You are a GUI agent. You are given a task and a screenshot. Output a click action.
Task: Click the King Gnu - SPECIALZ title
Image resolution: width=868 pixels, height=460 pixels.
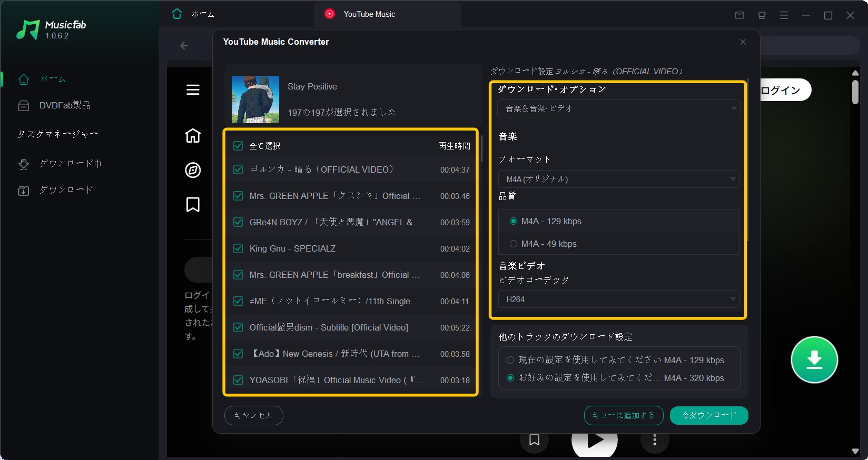click(x=292, y=248)
